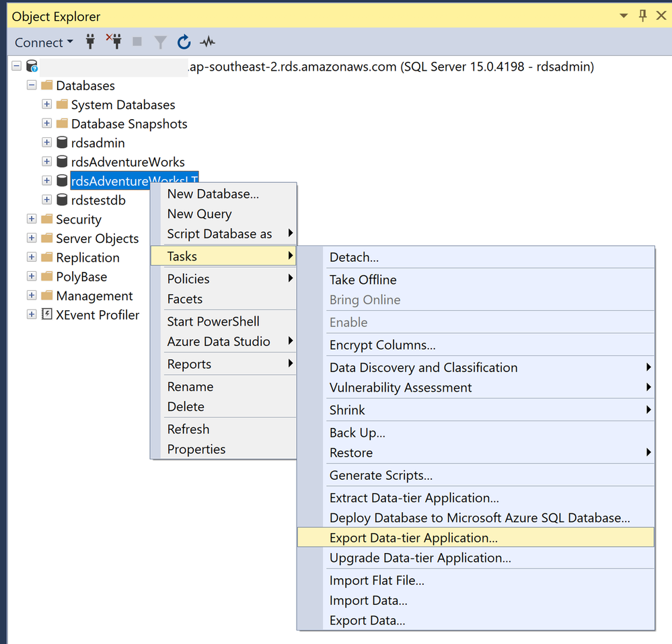Collapse the Databases folder

pyautogui.click(x=32, y=85)
